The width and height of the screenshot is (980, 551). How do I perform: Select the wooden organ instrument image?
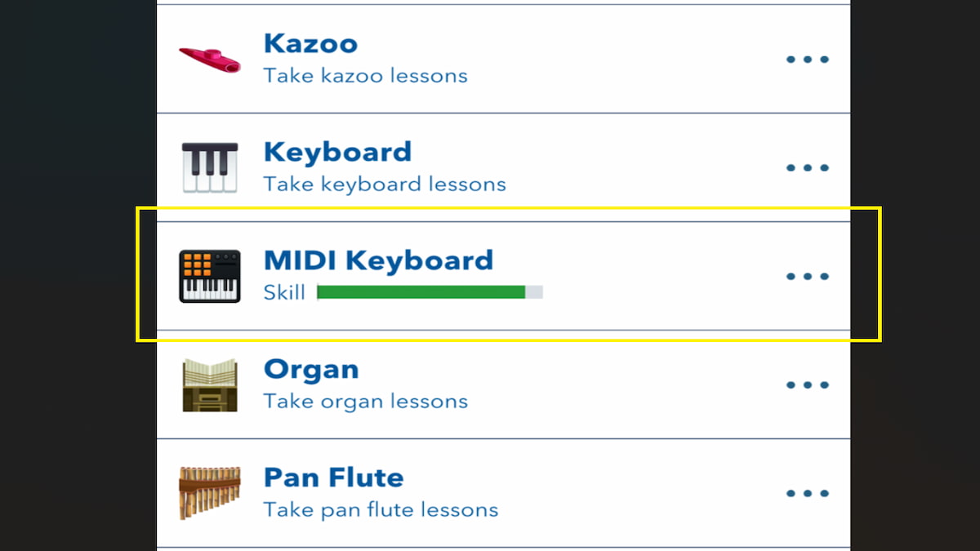point(209,384)
